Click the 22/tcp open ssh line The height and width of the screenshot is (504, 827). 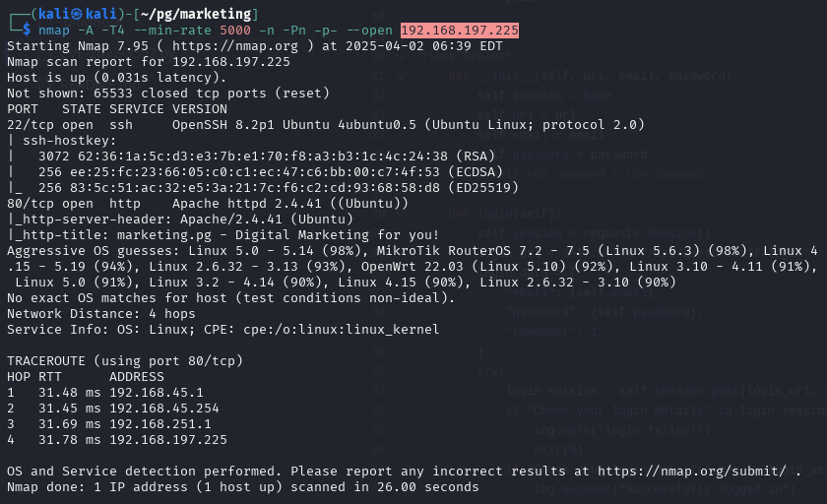coord(326,125)
